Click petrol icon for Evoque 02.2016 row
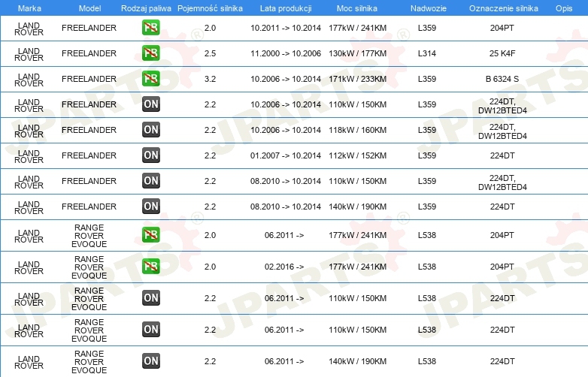588x377 pixels. tap(150, 267)
